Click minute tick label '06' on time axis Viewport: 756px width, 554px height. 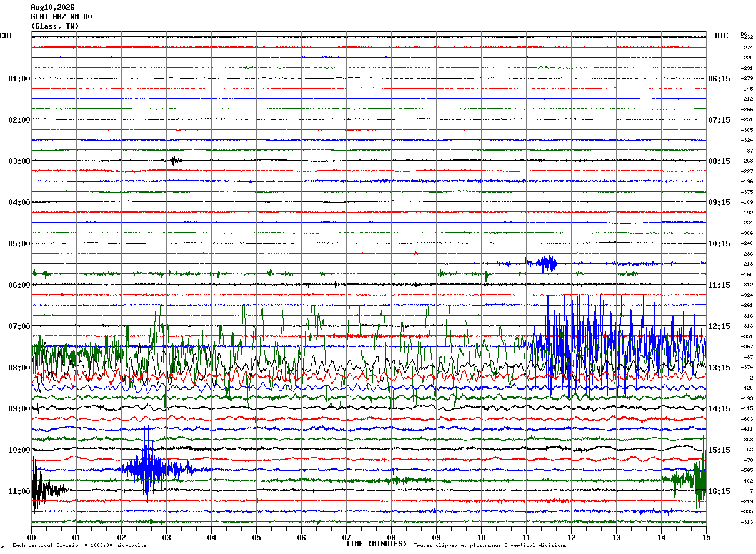tap(302, 538)
